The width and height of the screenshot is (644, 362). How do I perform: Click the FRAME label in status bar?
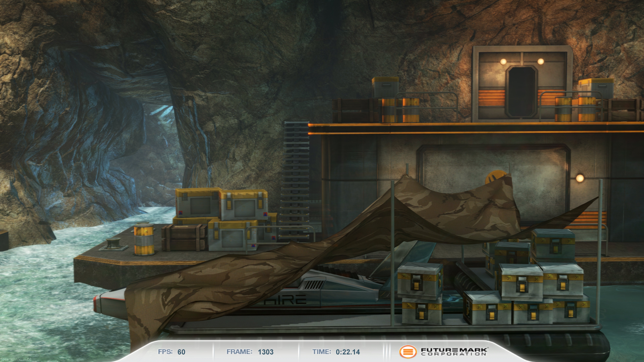(x=239, y=352)
